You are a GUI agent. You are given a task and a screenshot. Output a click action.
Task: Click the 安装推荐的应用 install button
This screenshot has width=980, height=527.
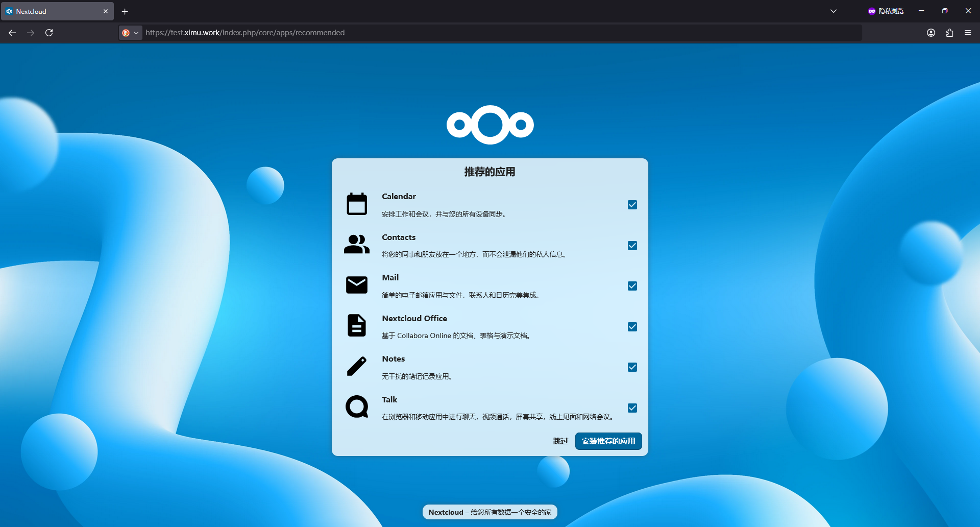pyautogui.click(x=608, y=441)
